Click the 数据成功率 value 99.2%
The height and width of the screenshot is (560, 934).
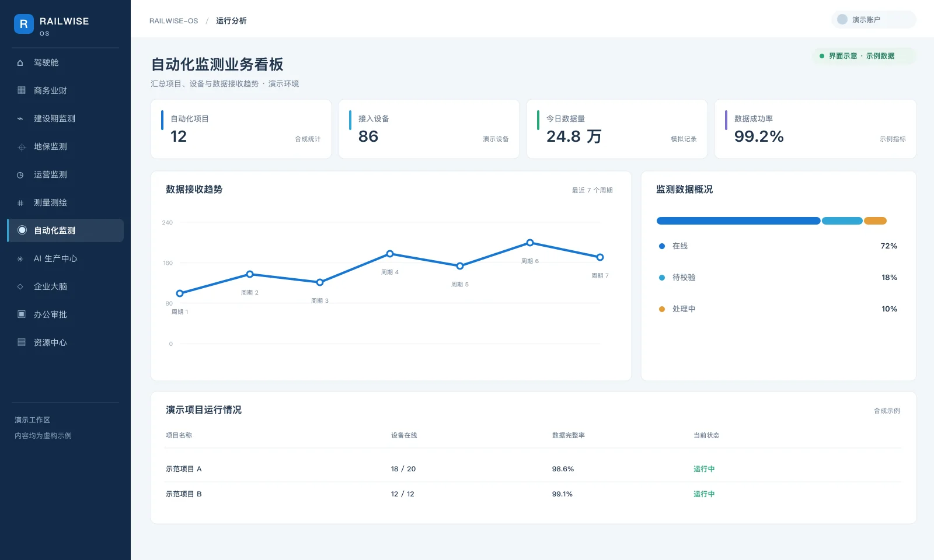[x=759, y=136]
